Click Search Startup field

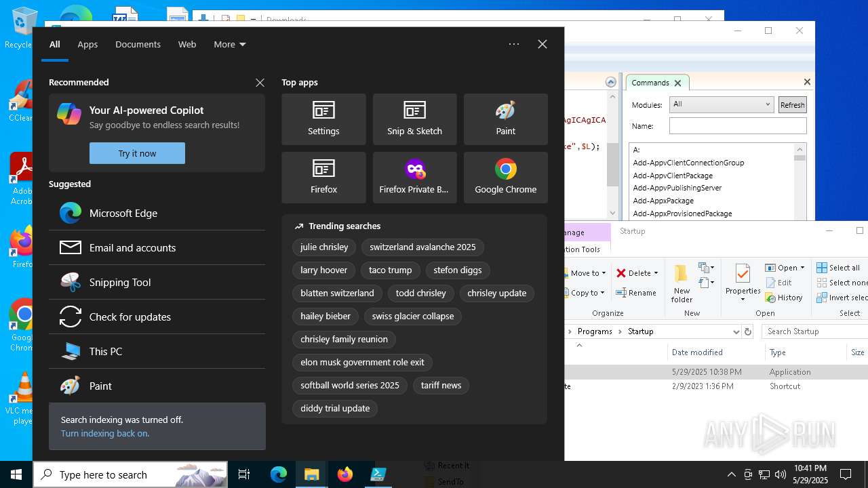(814, 331)
